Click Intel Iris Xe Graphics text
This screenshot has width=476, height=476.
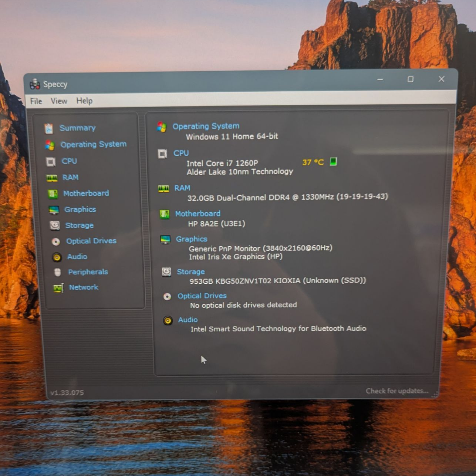[236, 257]
